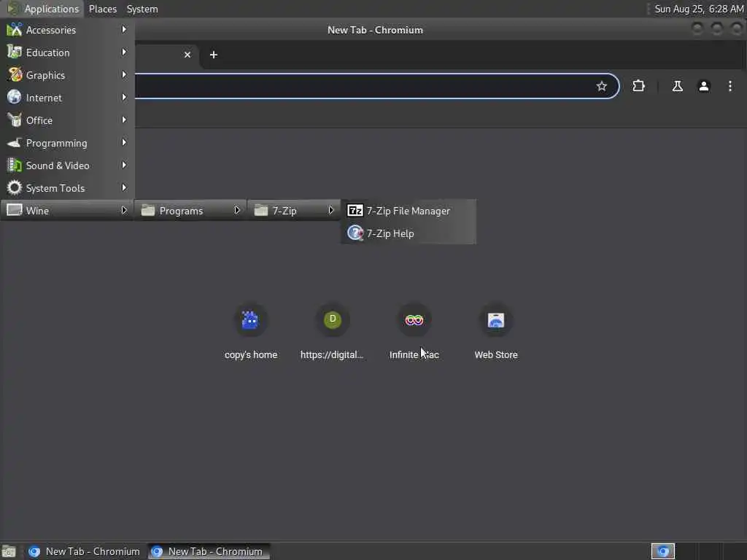Screen dimensions: 747x560
Task: Open Chromium's three-dot menu
Action: 729,86
